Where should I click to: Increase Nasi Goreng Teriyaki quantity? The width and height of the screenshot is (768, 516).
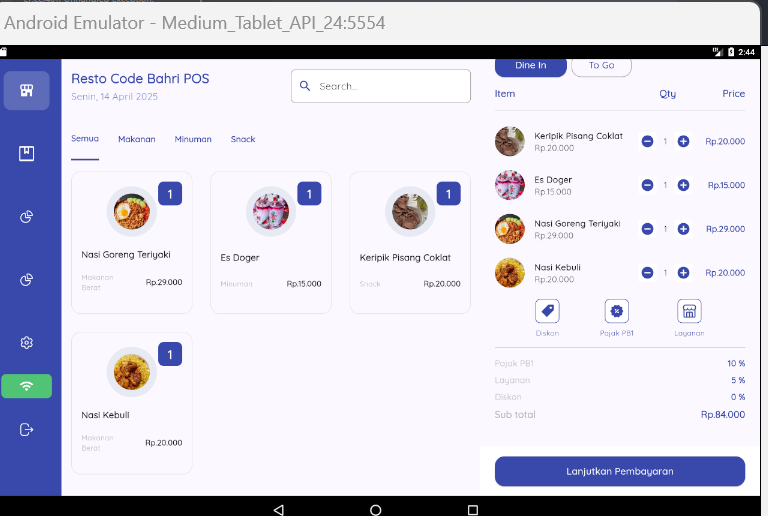pyautogui.click(x=683, y=229)
